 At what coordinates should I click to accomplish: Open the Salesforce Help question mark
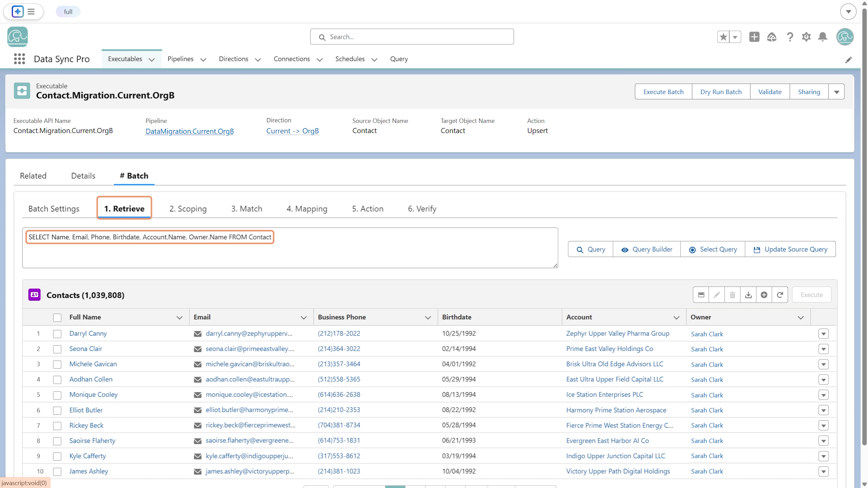790,37
